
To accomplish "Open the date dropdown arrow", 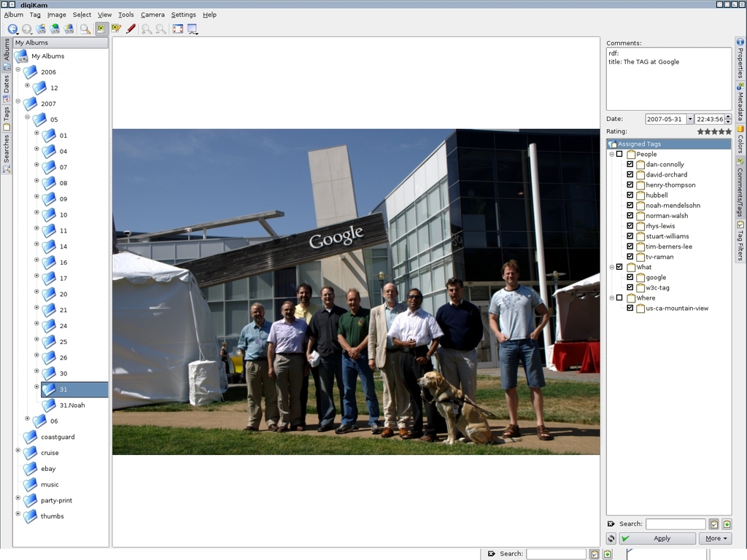I will click(690, 119).
